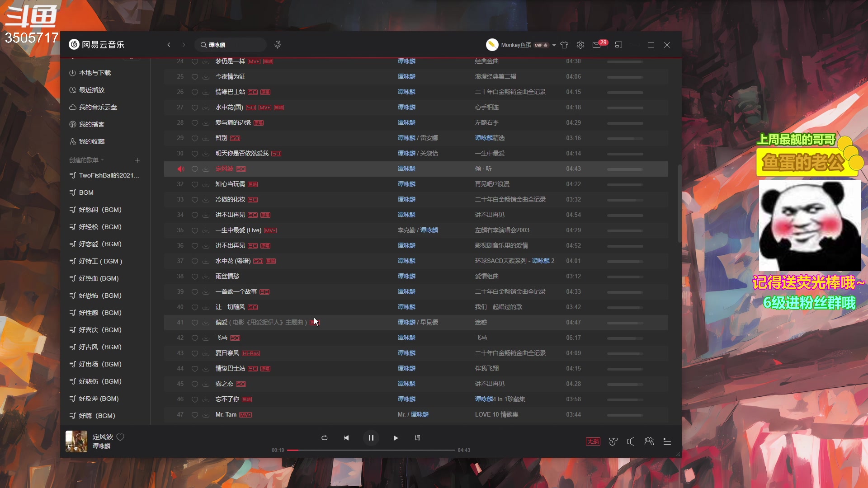Click the theme skin (t-shirt) icon
868x488 pixels.
(x=564, y=45)
